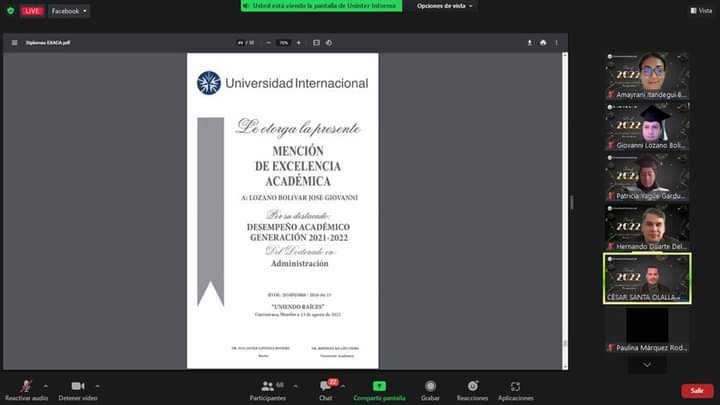Expand the chat options arrow

(x=343, y=386)
